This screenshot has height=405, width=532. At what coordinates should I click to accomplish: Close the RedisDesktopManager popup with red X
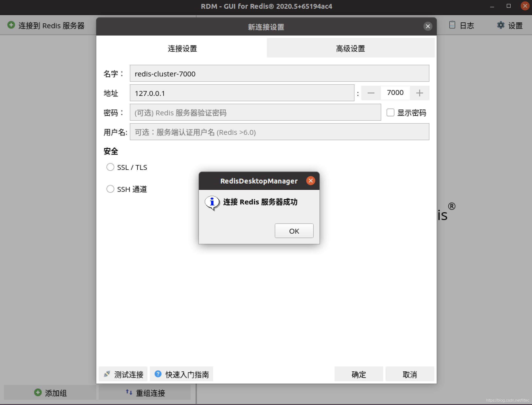pyautogui.click(x=310, y=181)
